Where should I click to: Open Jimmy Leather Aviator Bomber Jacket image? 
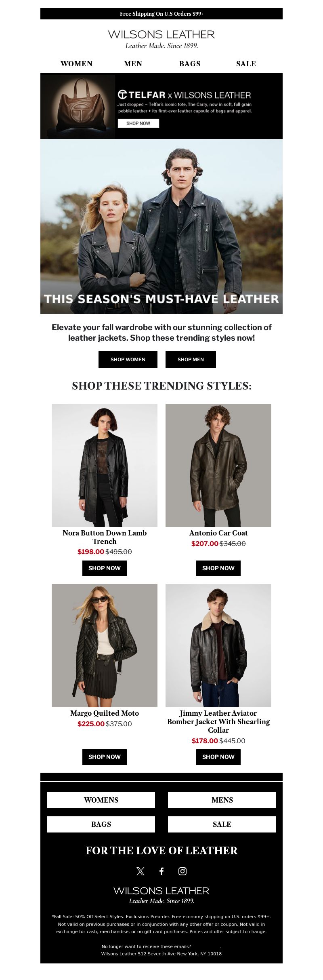click(218, 645)
